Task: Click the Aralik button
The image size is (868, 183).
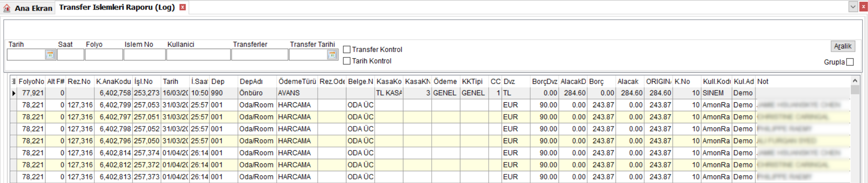Action: click(842, 46)
